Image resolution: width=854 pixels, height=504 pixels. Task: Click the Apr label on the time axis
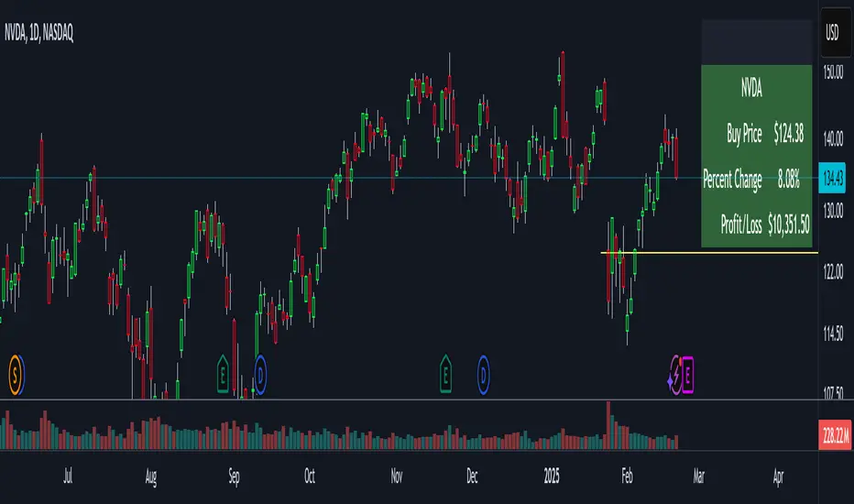pos(778,477)
